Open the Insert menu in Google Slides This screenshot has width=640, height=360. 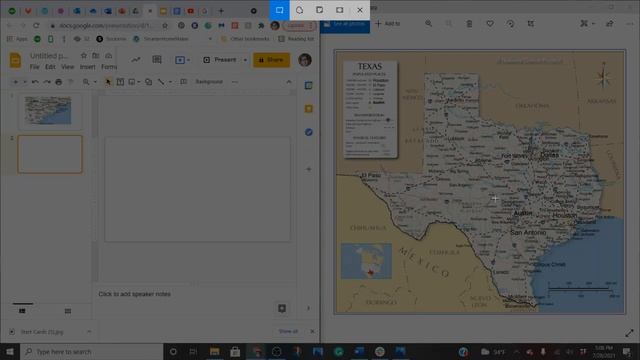87,67
